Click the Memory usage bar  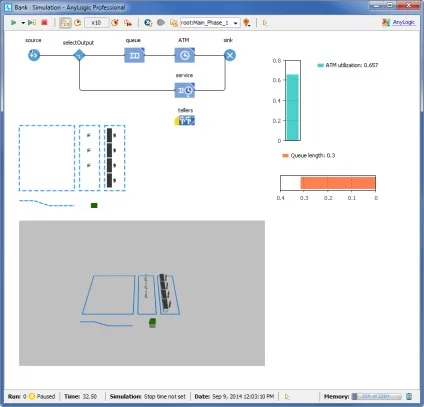point(377,396)
